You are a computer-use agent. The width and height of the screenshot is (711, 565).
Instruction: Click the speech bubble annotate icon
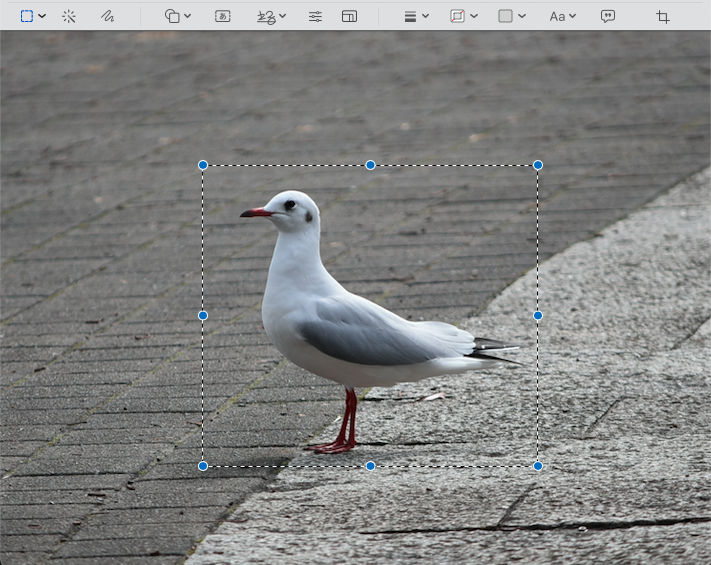click(608, 17)
